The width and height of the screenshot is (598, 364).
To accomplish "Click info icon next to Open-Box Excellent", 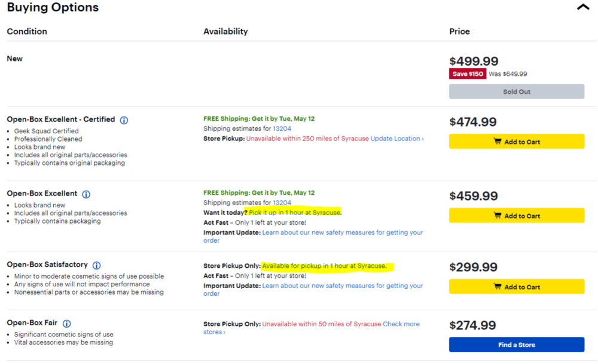I will pos(86,194).
